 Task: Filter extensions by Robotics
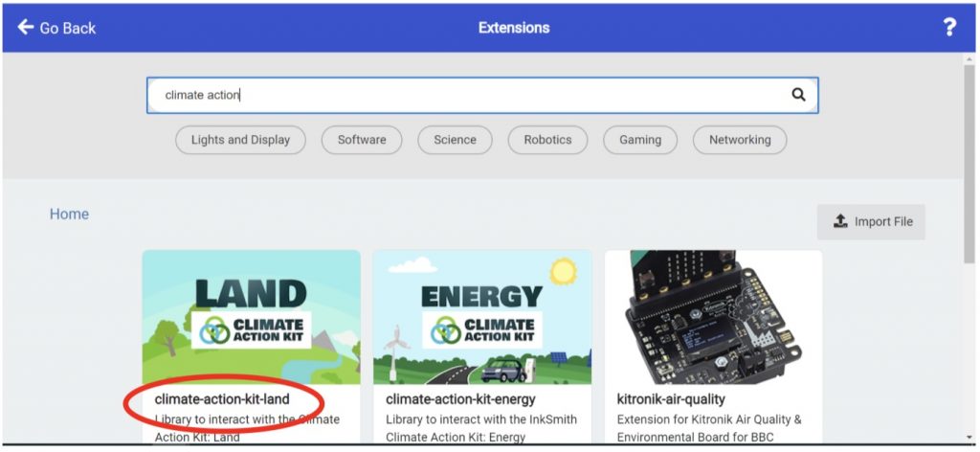pyautogui.click(x=547, y=140)
